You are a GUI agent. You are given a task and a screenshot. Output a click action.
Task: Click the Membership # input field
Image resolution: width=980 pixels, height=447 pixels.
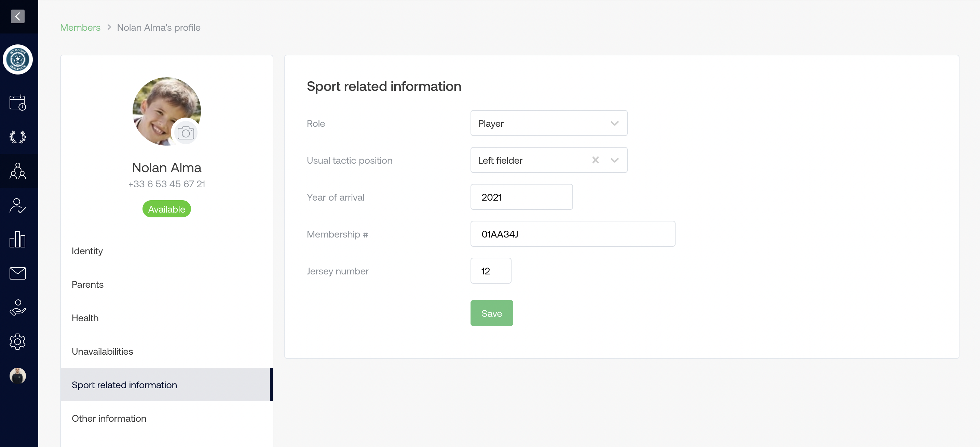tap(573, 234)
